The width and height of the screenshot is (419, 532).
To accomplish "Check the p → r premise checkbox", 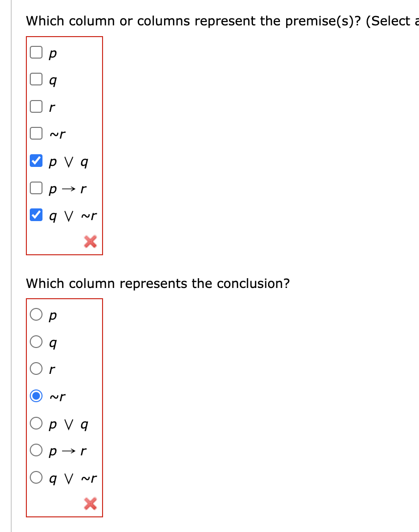I will pos(36,188).
